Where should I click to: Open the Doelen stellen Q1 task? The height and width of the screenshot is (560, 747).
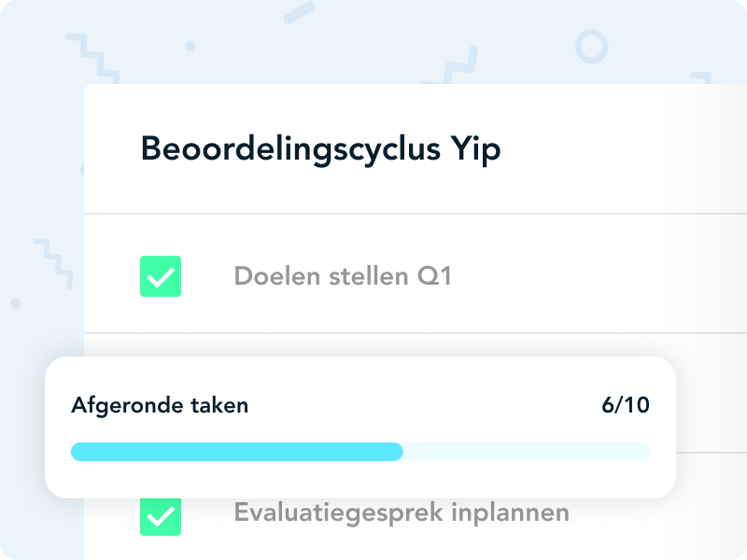342,276
